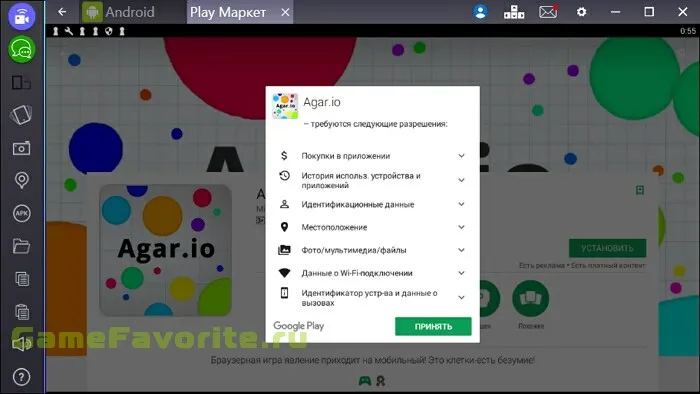Open the mail notifications icon
Viewport: 700px width, 394px height.
(x=548, y=12)
